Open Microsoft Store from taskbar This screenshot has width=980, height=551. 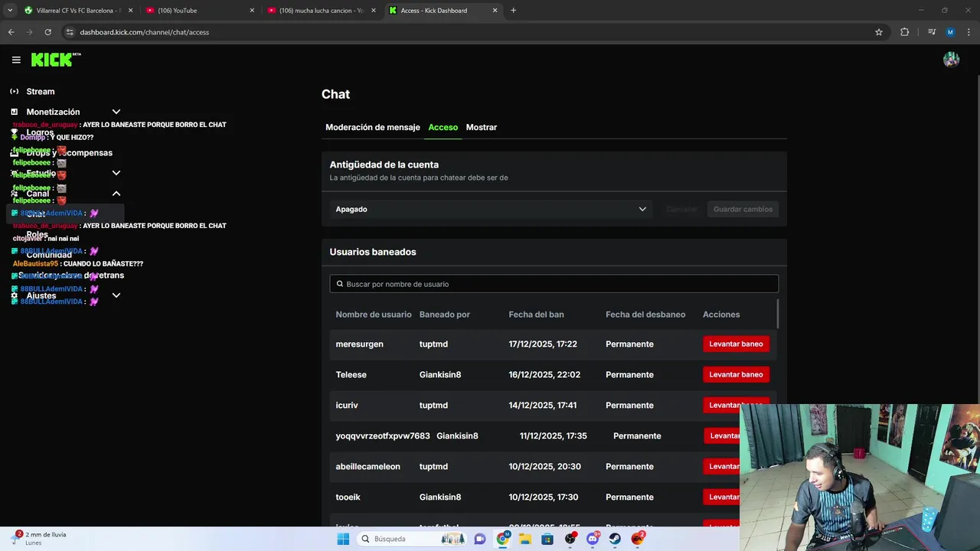pyautogui.click(x=547, y=539)
